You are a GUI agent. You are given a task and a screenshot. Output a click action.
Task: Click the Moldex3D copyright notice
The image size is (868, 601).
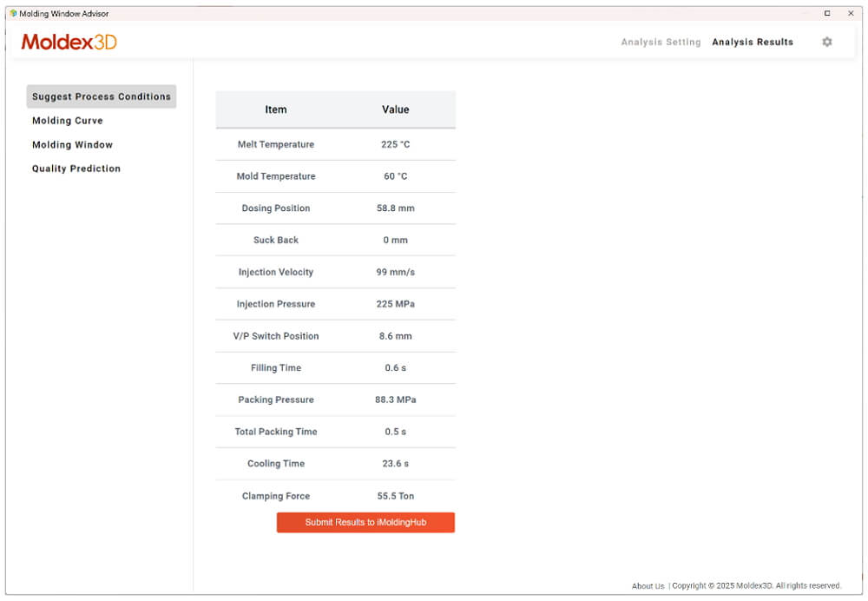tap(756, 586)
